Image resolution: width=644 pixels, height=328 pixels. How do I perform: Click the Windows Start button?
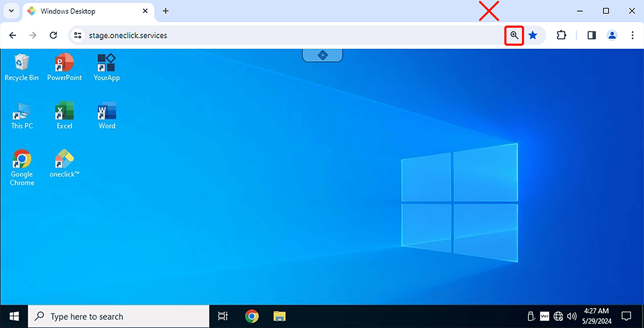click(x=14, y=316)
